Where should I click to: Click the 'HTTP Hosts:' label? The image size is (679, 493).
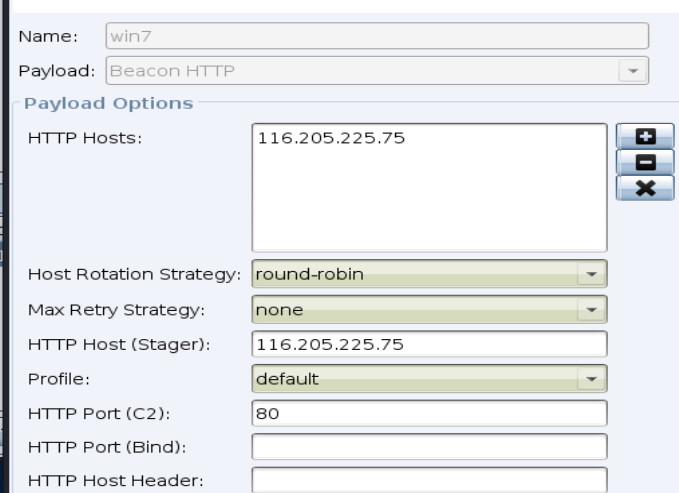(85, 138)
